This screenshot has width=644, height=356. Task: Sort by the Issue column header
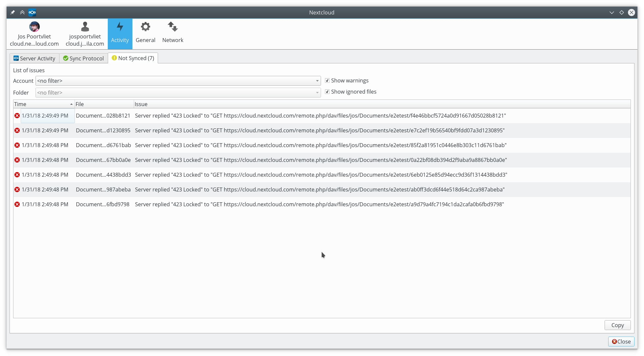tap(382, 104)
